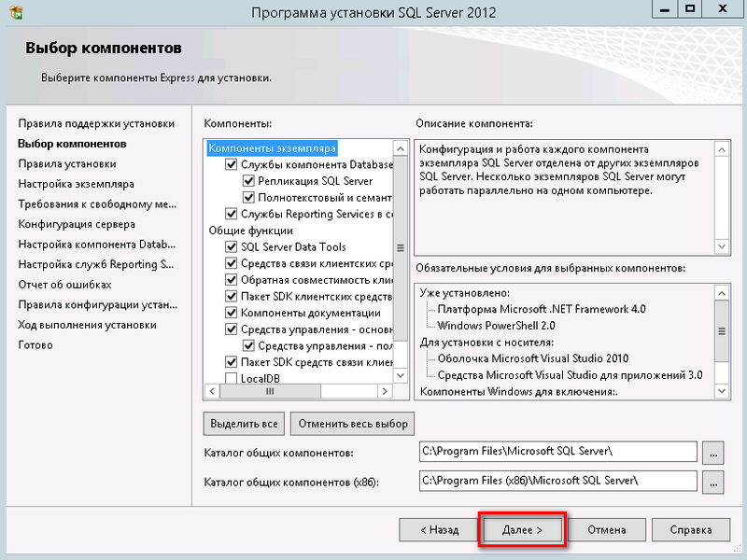Select Конфигурация сервера step
Viewport: 747px width, 560px height.
pos(77,224)
